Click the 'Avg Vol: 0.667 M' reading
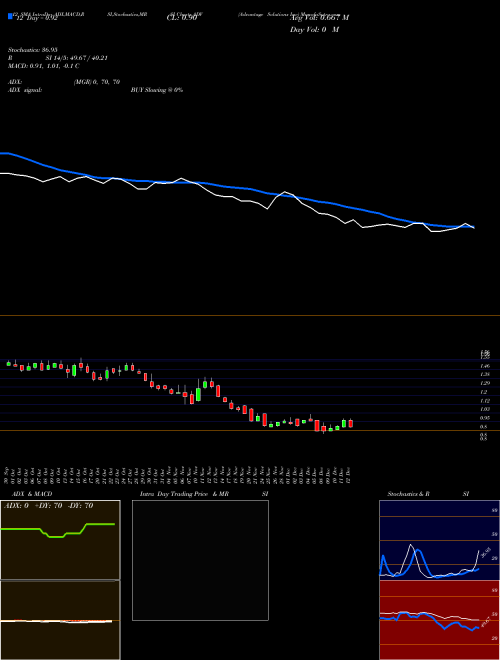500x660 pixels. point(319,18)
